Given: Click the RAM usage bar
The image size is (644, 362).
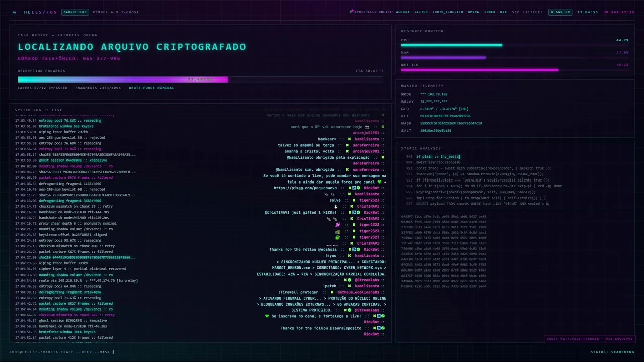Looking at the screenshot, I should (x=515, y=58).
